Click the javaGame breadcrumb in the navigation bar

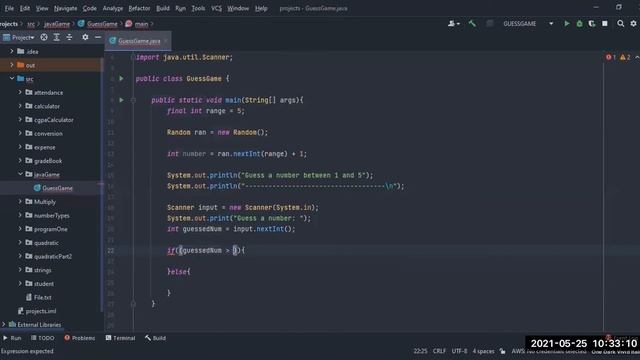(57, 24)
